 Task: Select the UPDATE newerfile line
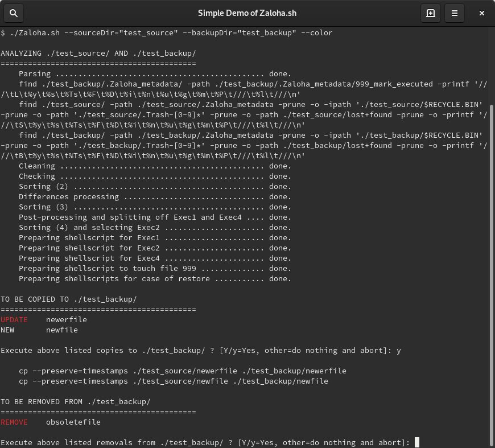click(44, 319)
